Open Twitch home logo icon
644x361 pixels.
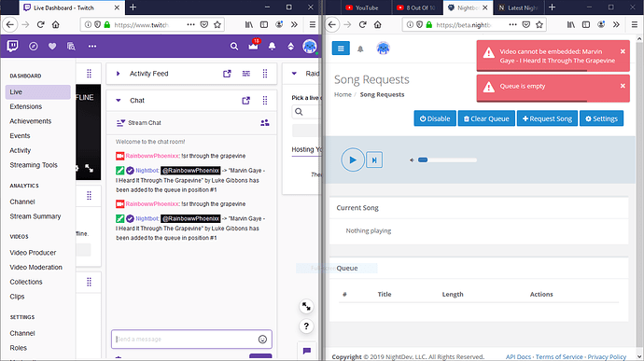[x=12, y=46]
